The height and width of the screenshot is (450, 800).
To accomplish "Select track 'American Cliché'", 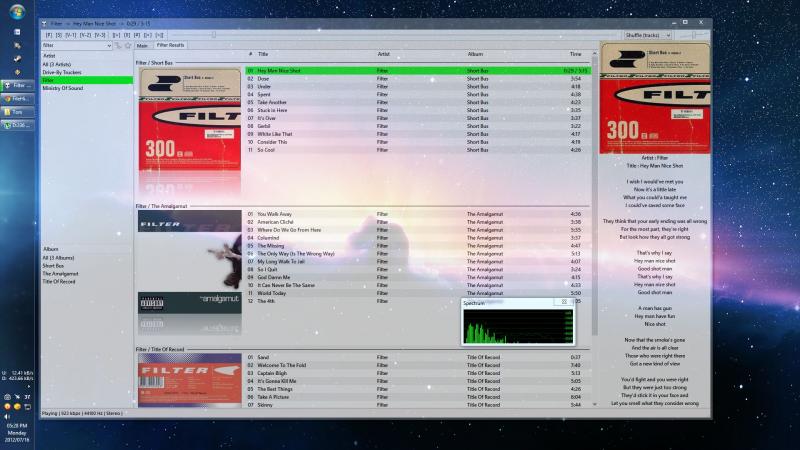I will (x=417, y=222).
